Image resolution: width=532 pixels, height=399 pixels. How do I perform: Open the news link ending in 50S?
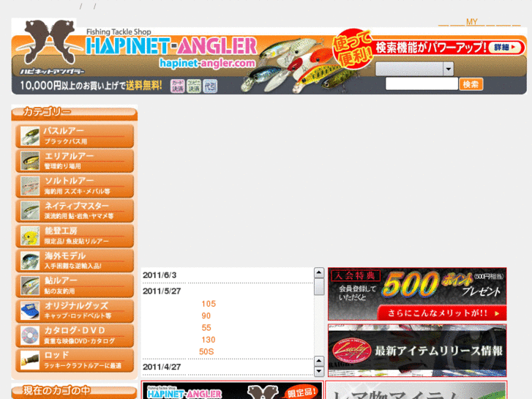(206, 352)
